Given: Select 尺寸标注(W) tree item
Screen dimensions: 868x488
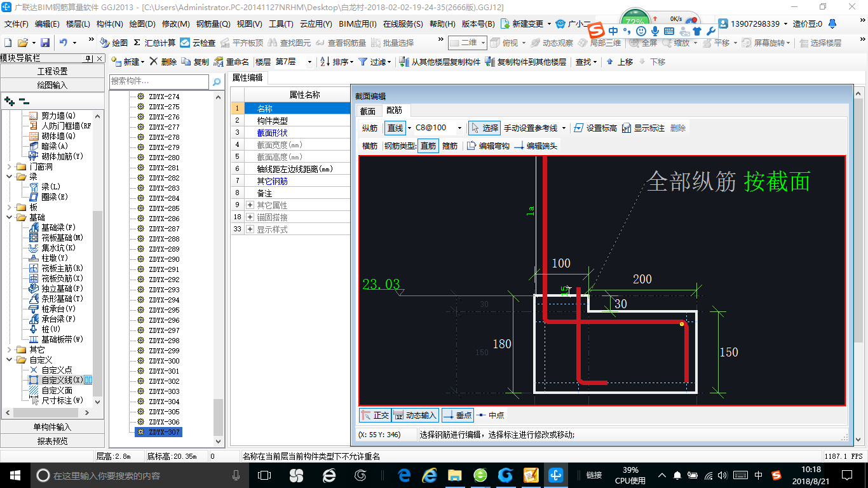Looking at the screenshot, I should pos(56,400).
